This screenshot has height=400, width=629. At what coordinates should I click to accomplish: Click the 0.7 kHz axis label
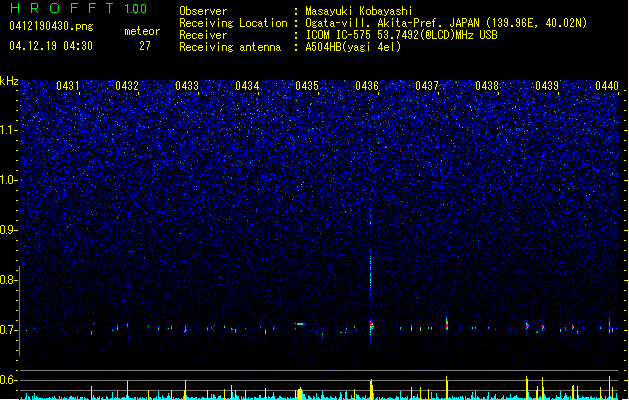coord(8,330)
